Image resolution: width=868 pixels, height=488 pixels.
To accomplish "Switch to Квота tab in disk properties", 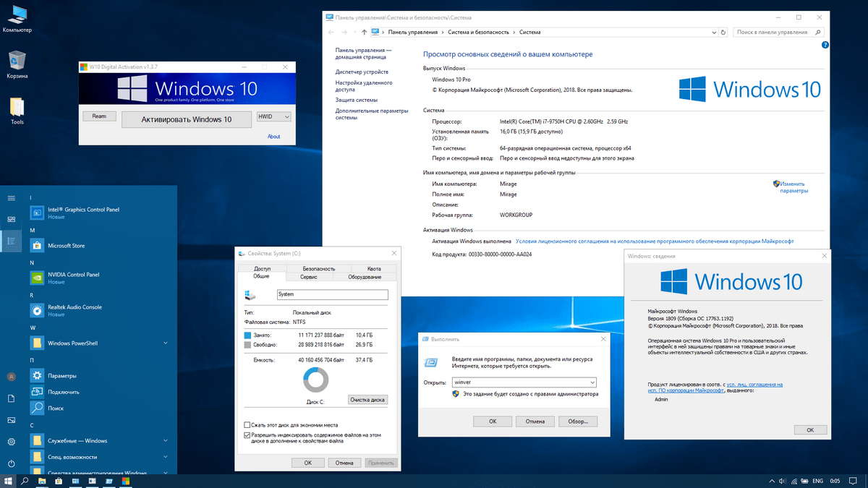I will [x=374, y=268].
